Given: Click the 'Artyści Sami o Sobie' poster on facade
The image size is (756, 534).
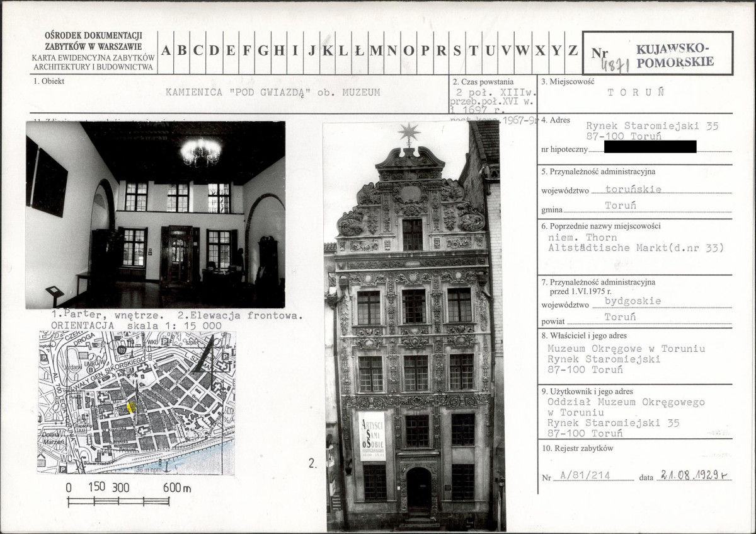Looking at the screenshot, I should click(x=372, y=436).
